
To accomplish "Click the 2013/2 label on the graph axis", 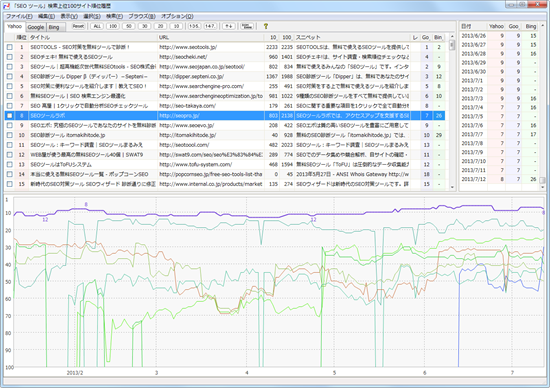I will click(x=75, y=373).
